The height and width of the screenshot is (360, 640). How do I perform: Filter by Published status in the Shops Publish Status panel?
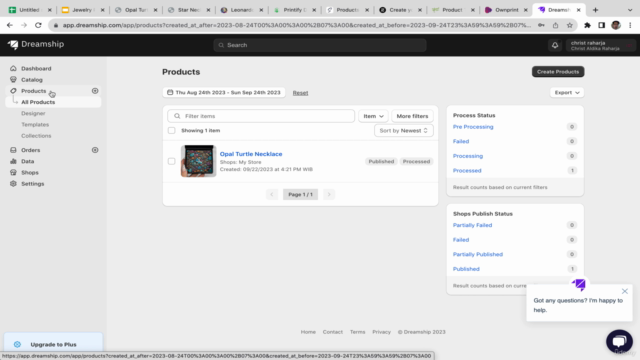466,269
